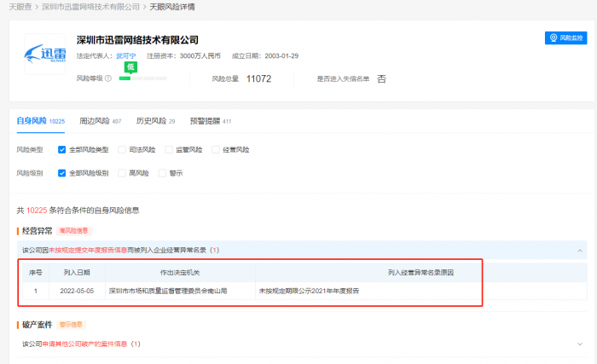Enable the 监管风险 filter checkbox
Viewport: 597px width, 364px height.
tap(169, 149)
